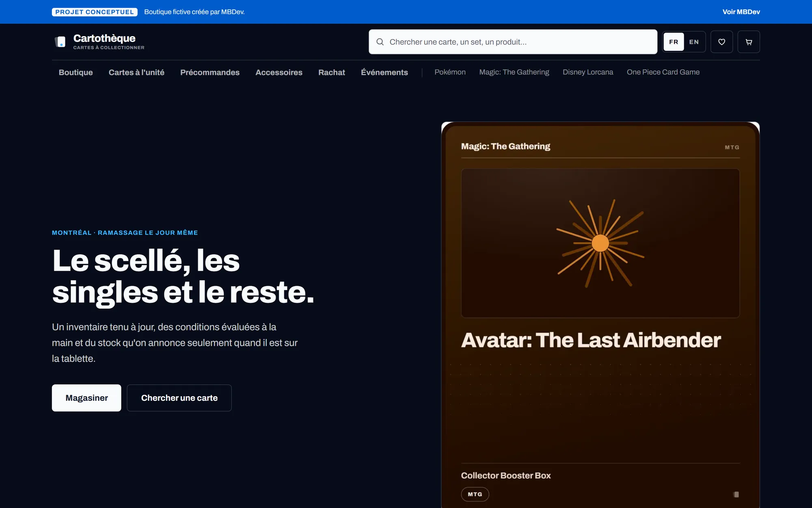812x508 pixels.
Task: Switch language to EN
Action: [694, 42]
